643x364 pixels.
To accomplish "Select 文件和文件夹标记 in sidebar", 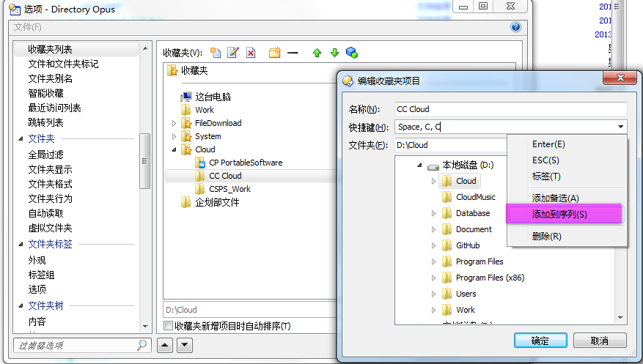I will click(x=63, y=64).
